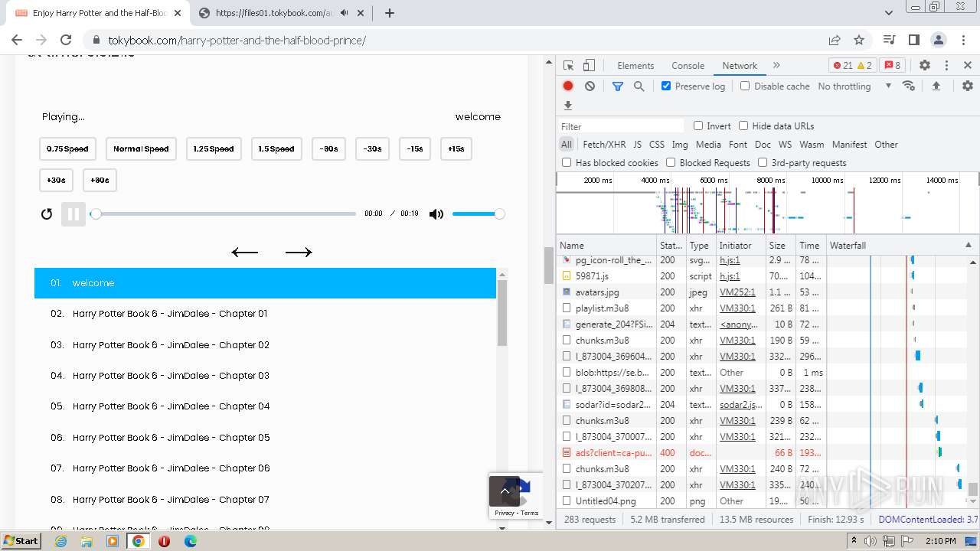Set playback to Normal Speed
The height and width of the screenshot is (551, 980).
pos(141,149)
